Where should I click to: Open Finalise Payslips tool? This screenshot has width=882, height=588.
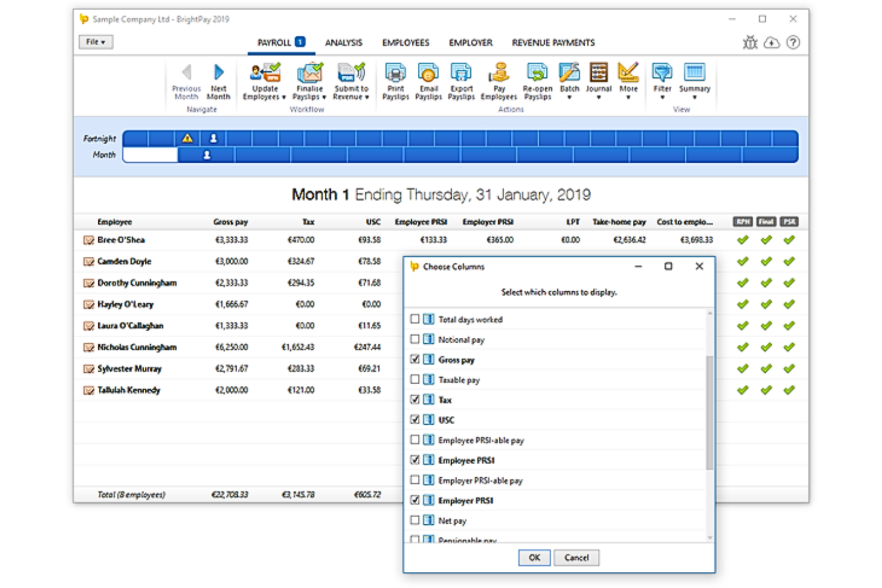point(309,82)
